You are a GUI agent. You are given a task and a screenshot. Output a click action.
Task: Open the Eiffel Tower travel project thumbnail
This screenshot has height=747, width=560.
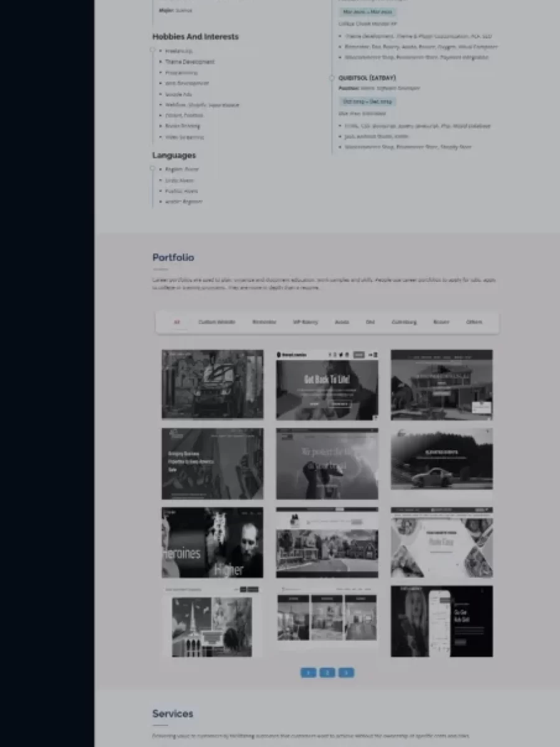tap(212, 626)
